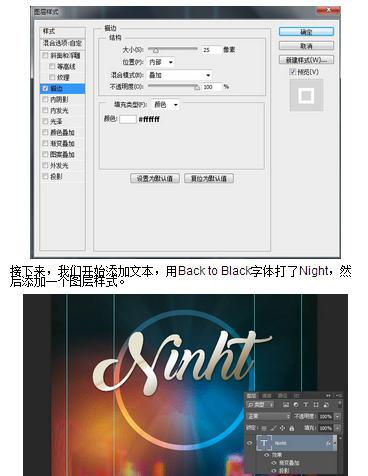The height and width of the screenshot is (476, 368).
Task: Click the 设置为默认值 button
Action: (x=155, y=178)
